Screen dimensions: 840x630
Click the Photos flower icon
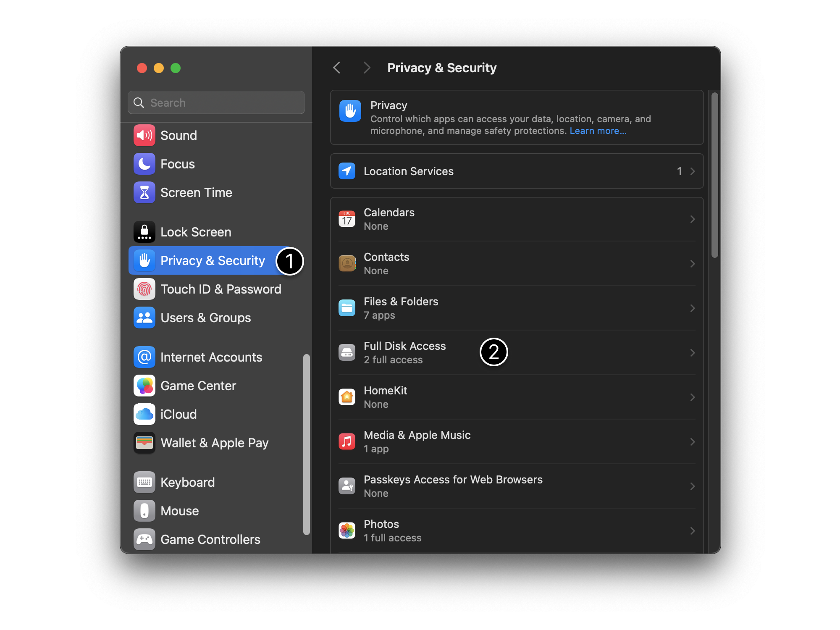point(347,530)
